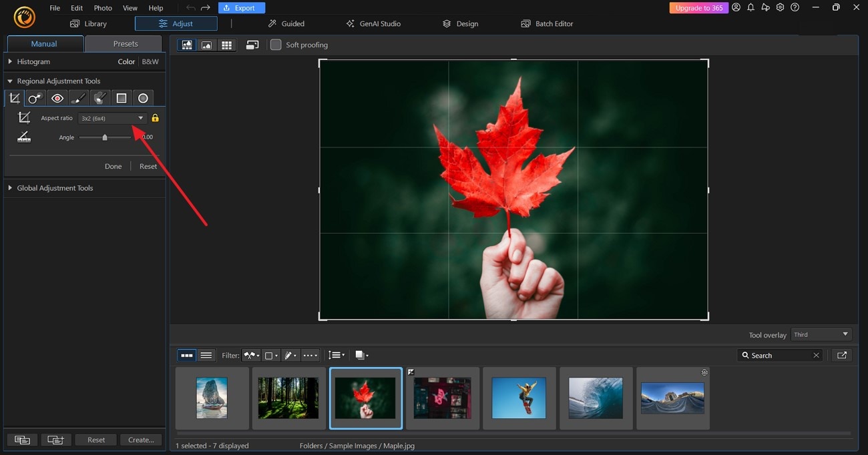Switch browser panel to list view
This screenshot has width=868, height=455.
pyautogui.click(x=206, y=356)
